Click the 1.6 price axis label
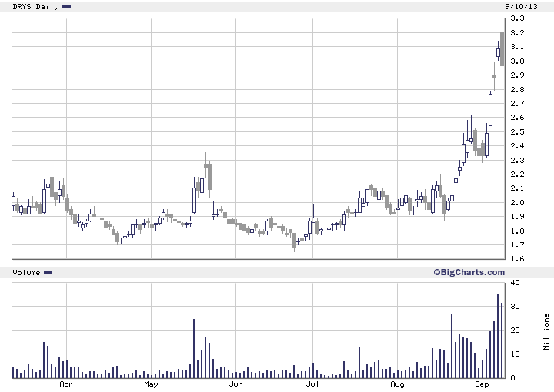 click(517, 258)
